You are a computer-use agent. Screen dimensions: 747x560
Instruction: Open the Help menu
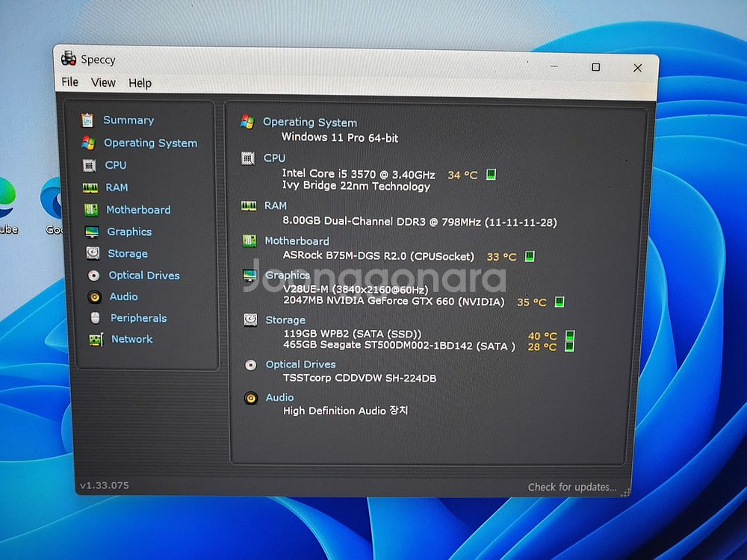(140, 83)
